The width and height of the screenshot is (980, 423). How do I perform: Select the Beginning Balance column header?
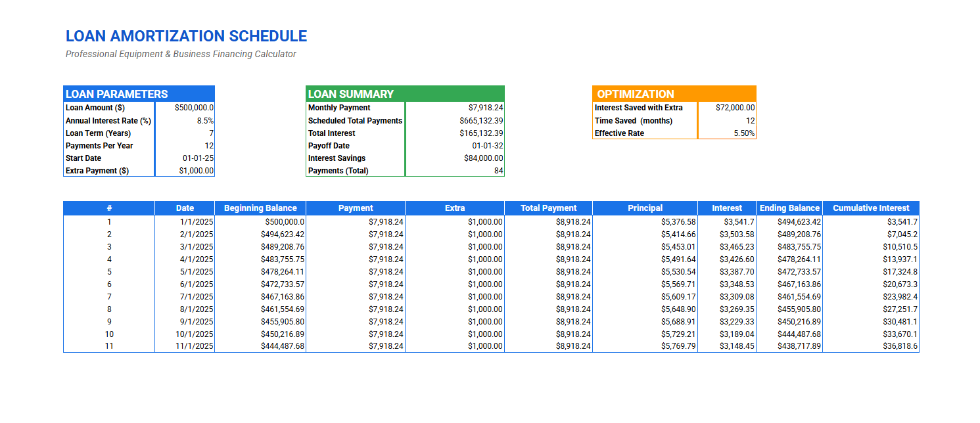(x=260, y=208)
